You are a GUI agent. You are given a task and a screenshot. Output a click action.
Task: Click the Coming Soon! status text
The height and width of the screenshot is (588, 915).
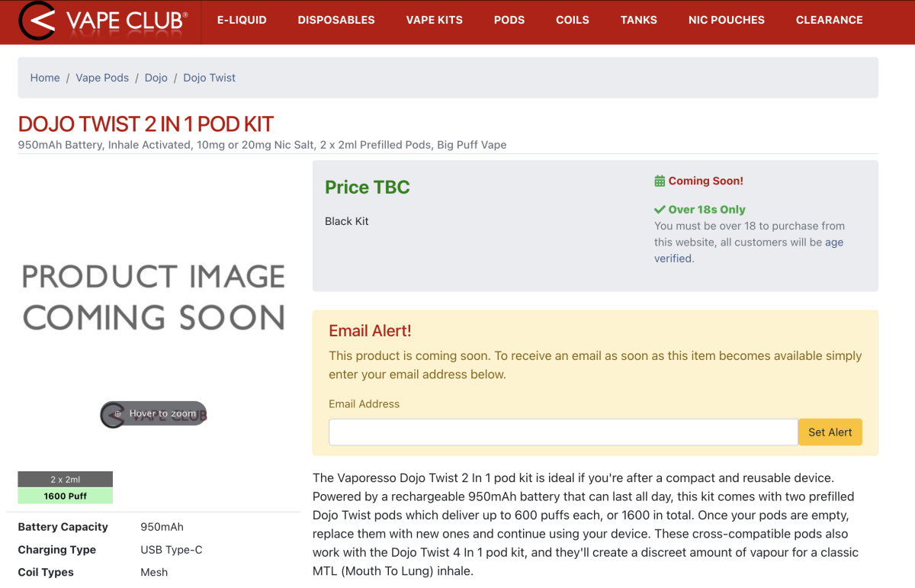click(x=706, y=181)
